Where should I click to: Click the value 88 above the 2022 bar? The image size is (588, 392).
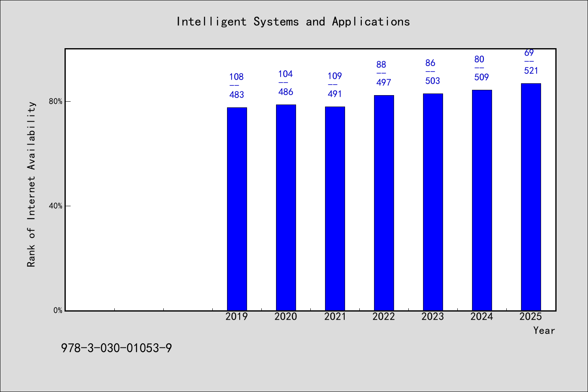point(381,65)
